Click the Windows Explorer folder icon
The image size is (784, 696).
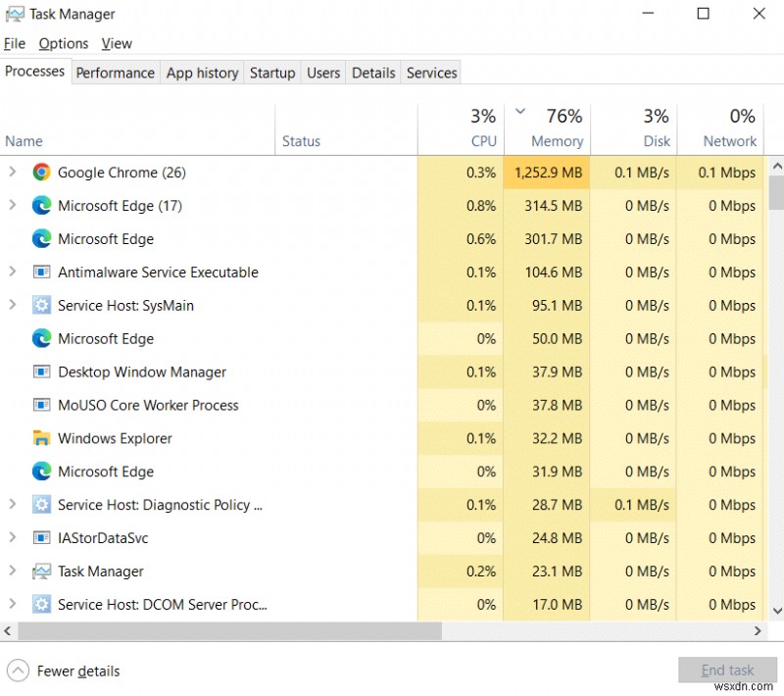(x=41, y=438)
